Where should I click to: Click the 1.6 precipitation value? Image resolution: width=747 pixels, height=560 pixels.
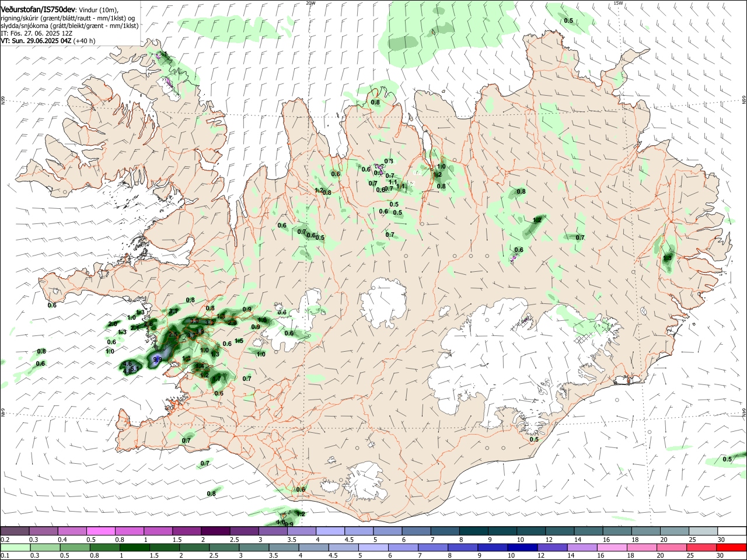pos(262,320)
